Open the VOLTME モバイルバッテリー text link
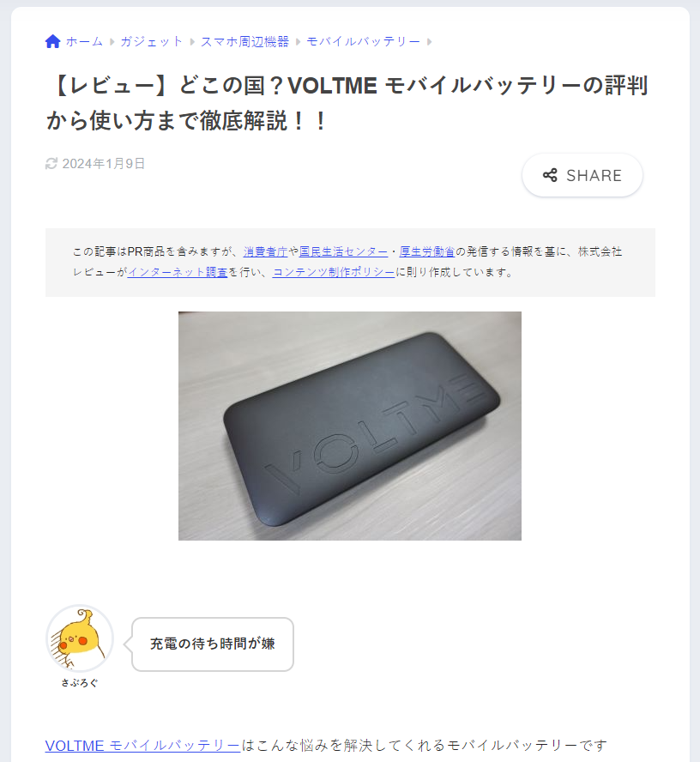 (x=142, y=746)
